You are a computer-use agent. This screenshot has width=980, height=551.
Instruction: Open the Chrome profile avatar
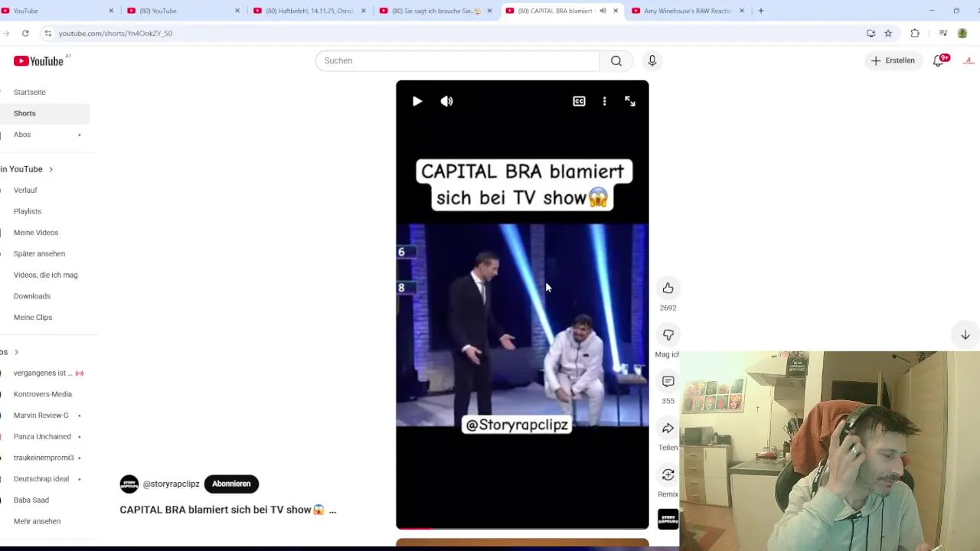[962, 34]
